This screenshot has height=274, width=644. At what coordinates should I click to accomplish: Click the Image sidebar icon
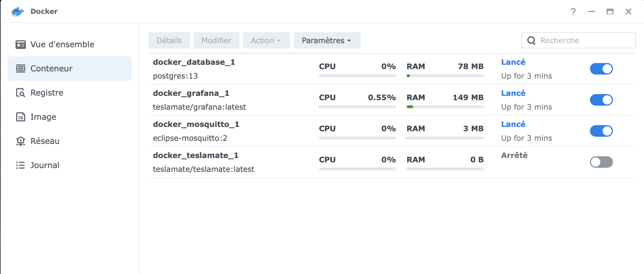[20, 117]
